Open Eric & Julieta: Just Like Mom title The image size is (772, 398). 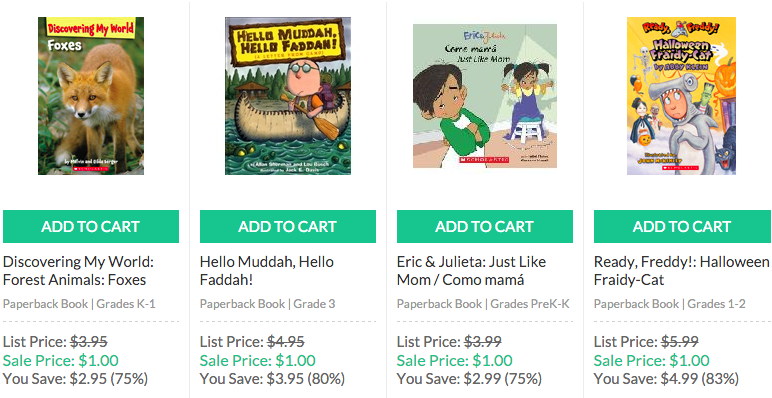(471, 270)
